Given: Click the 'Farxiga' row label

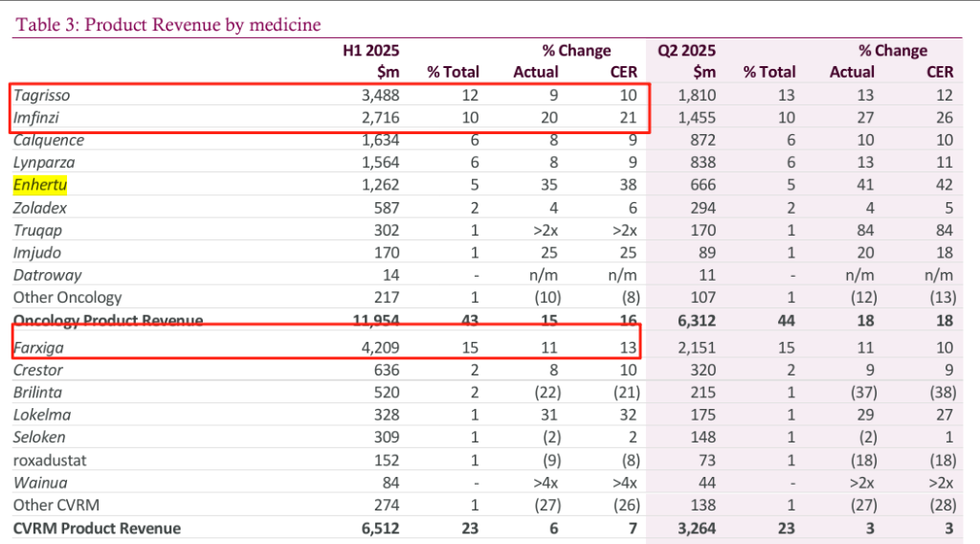Looking at the screenshot, I should (38, 348).
